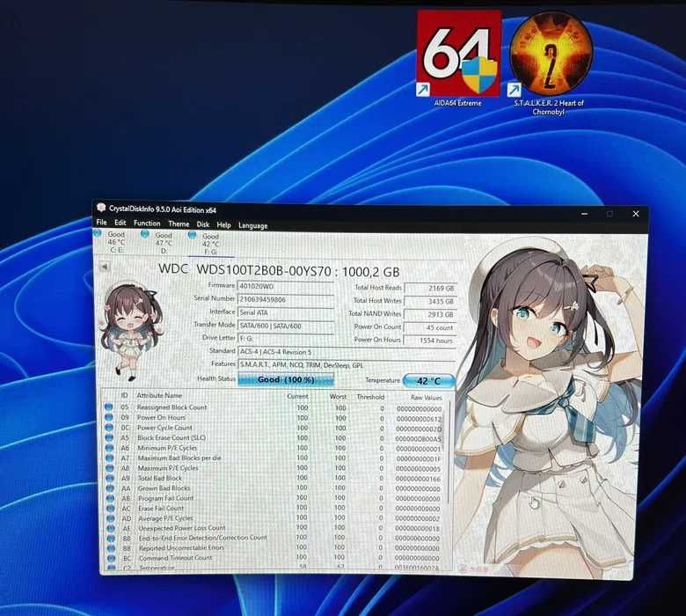Click the Power On Hours value 1554 hours
686x616 pixels.
click(429, 341)
